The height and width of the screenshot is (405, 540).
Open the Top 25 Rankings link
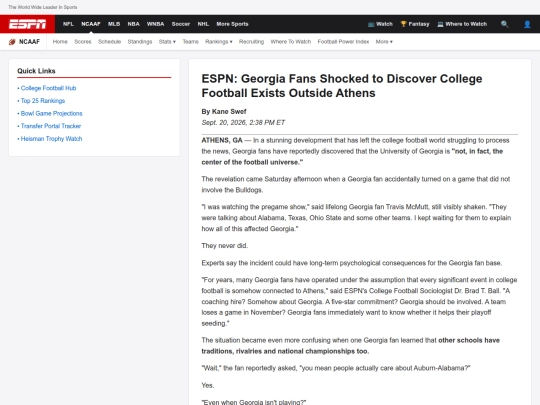[43, 101]
